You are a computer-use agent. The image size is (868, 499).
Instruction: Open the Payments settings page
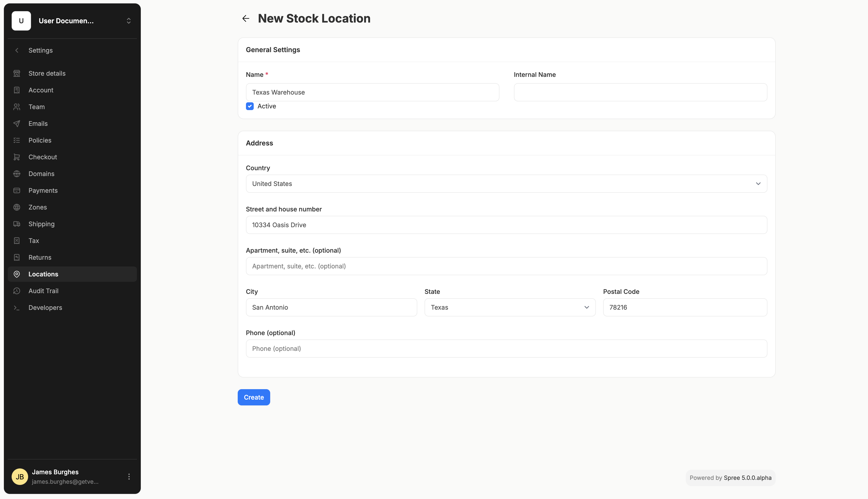coord(43,191)
